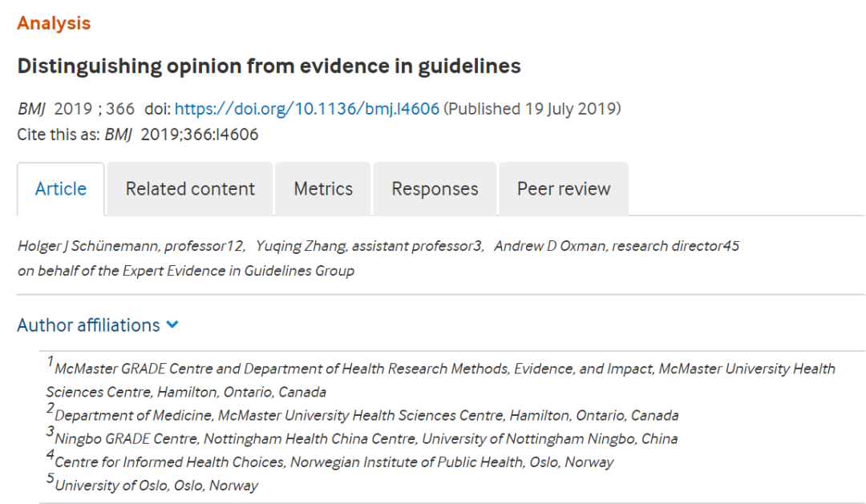The width and height of the screenshot is (866, 504).
Task: View the Responses tab
Action: (435, 189)
